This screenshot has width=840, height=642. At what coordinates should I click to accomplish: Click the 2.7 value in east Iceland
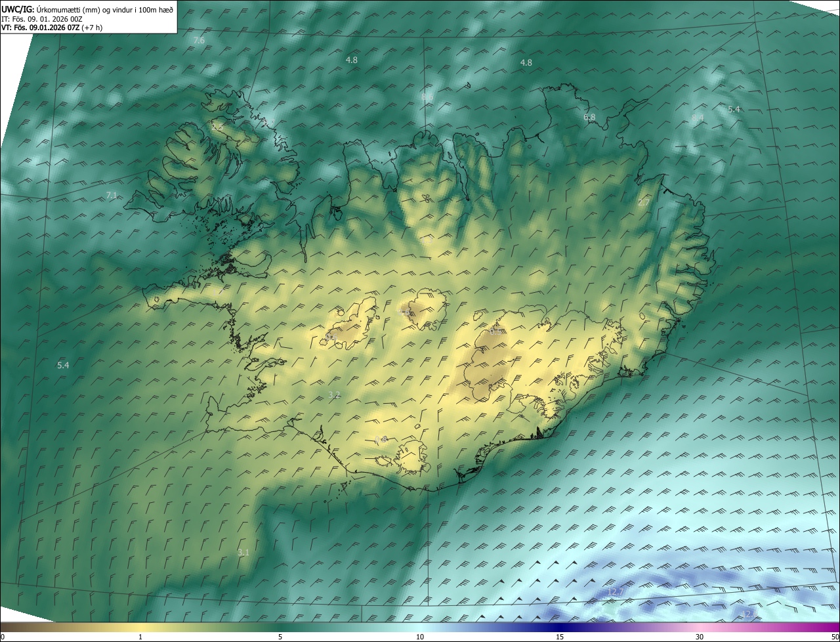point(644,203)
